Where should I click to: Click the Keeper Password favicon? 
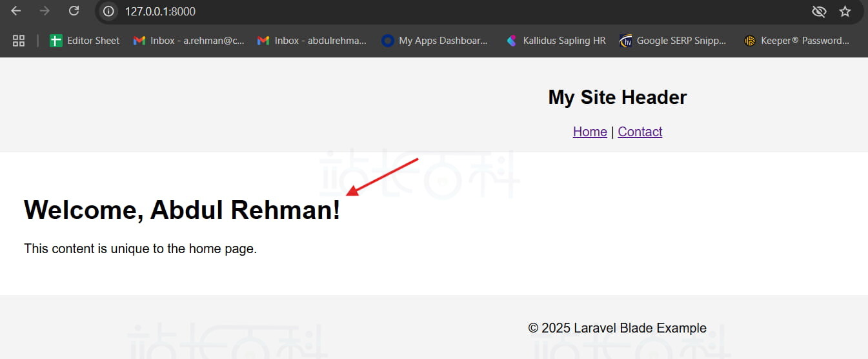click(x=750, y=41)
